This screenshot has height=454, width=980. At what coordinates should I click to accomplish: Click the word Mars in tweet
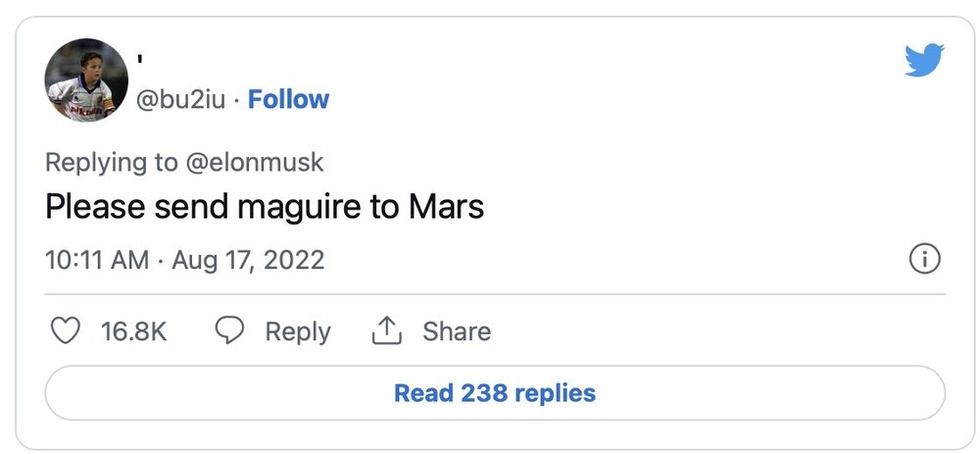pos(446,206)
